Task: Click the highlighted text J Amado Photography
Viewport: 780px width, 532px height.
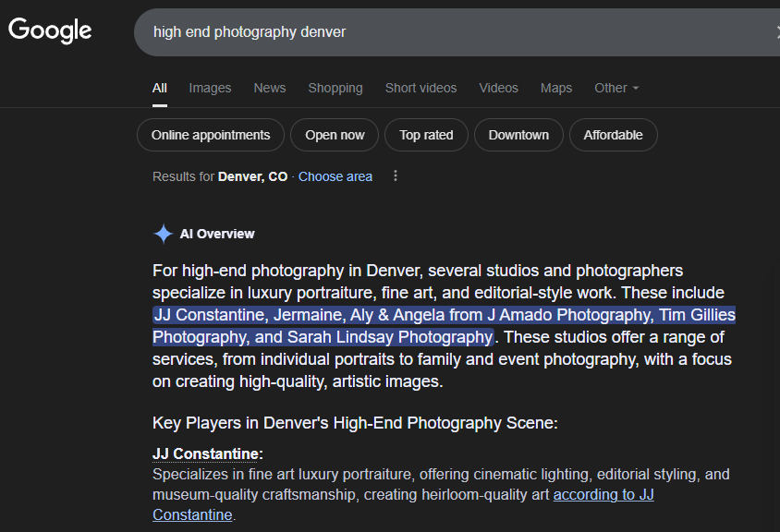Action: [569, 315]
